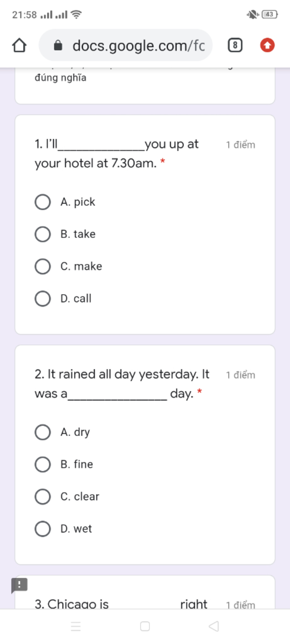Tap the Android recent apps menu icon

point(76,626)
